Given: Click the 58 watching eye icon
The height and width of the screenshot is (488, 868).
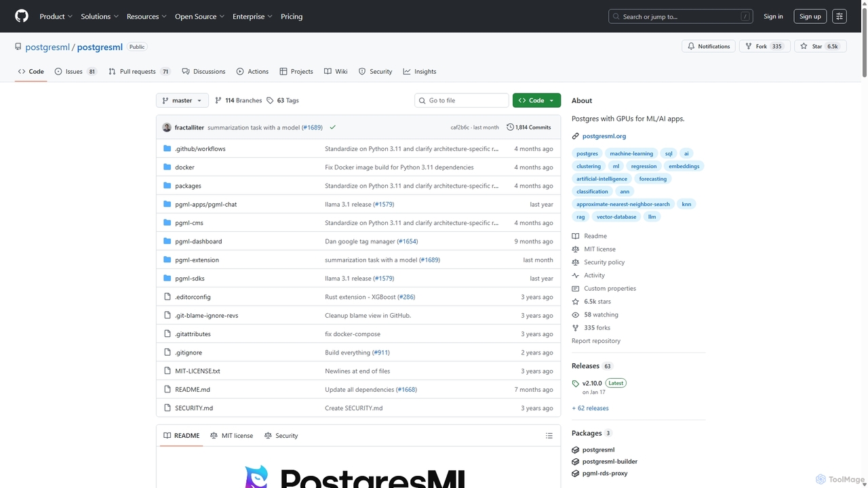Looking at the screenshot, I should coord(575,314).
